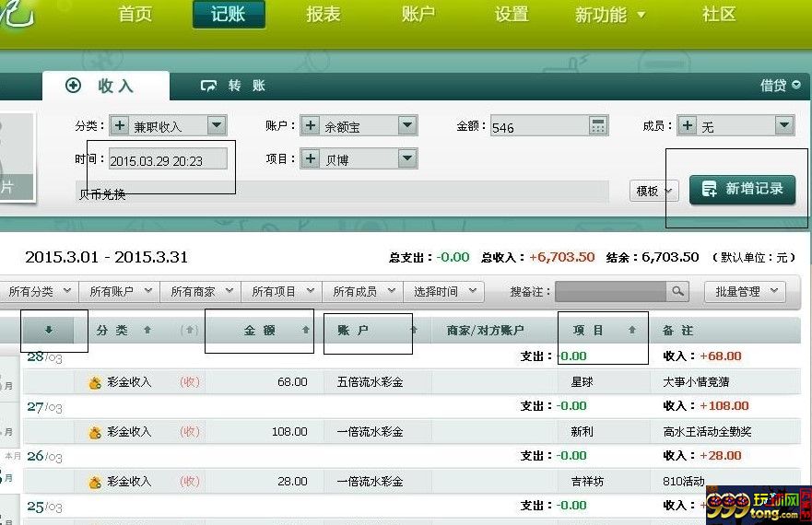Click the 68.00 amount cell
The width and height of the screenshot is (812, 525).
point(292,382)
